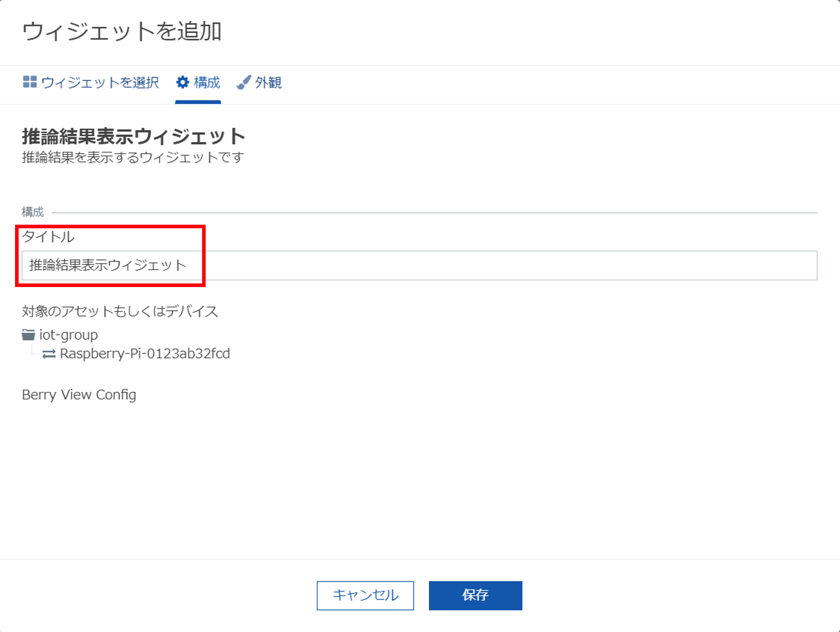Click the folder icon next to iot-group

pos(28,335)
